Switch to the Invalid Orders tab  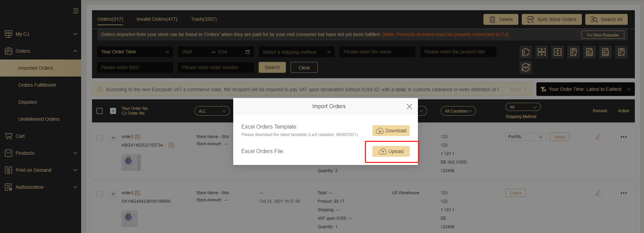[157, 19]
